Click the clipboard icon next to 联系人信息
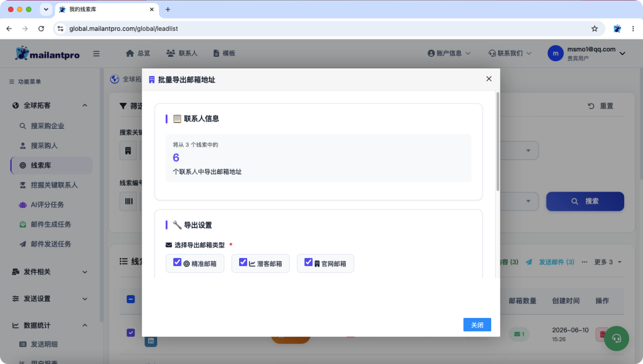 point(177,119)
